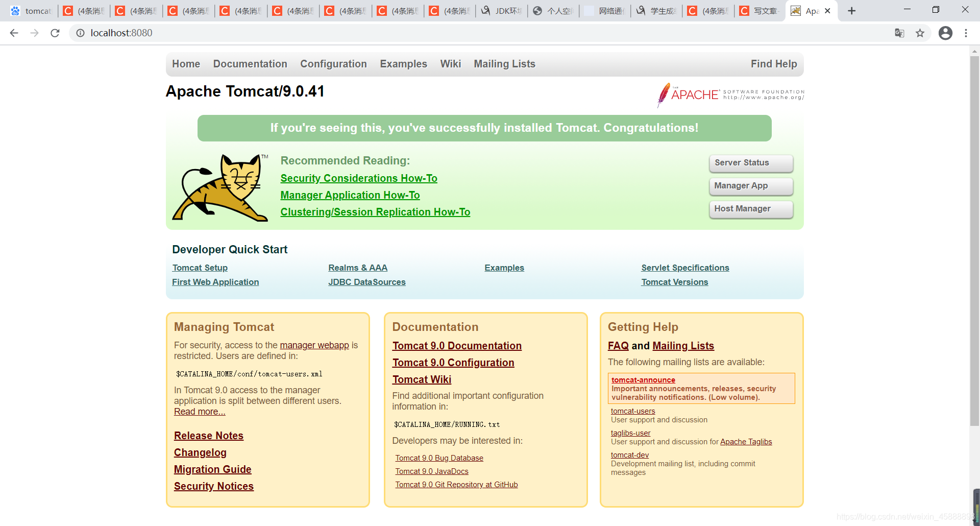
Task: Click the Manager App button
Action: point(751,186)
